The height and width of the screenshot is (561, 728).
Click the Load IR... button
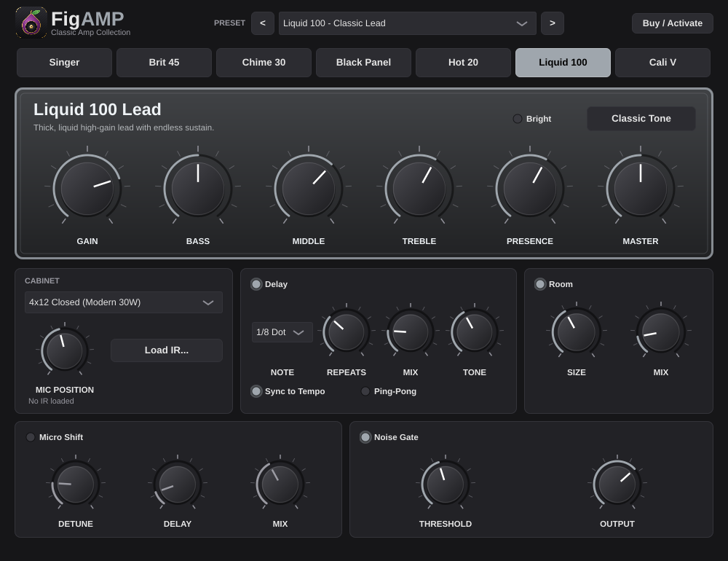click(167, 350)
